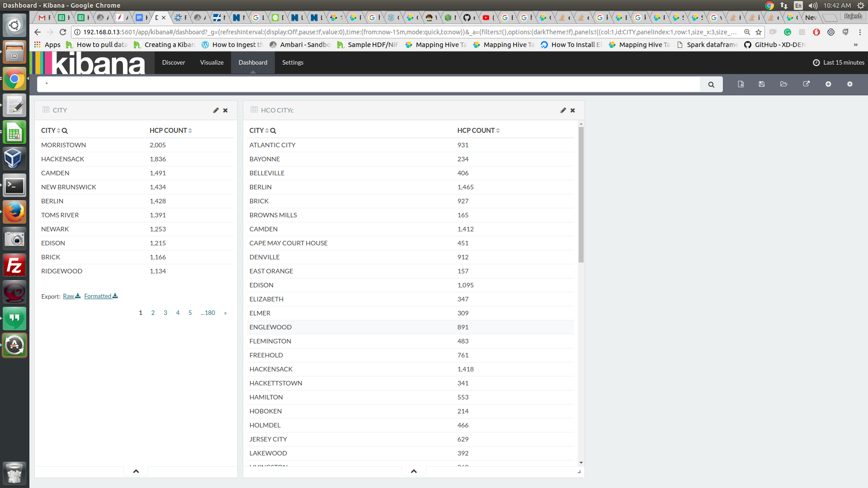Remove the HCO CITYc panel
The width and height of the screenshot is (868, 488).
pos(573,110)
